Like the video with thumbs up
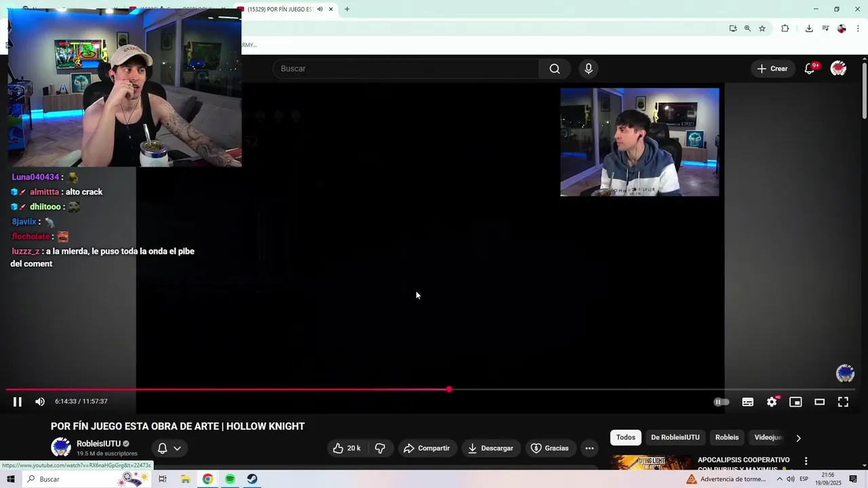868x488 pixels. pos(347,448)
